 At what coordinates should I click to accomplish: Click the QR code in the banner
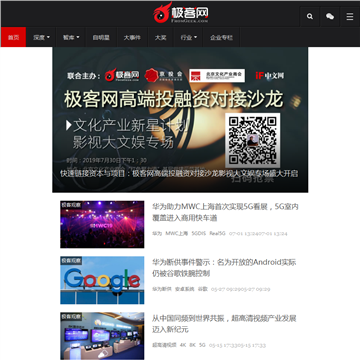(x=252, y=140)
